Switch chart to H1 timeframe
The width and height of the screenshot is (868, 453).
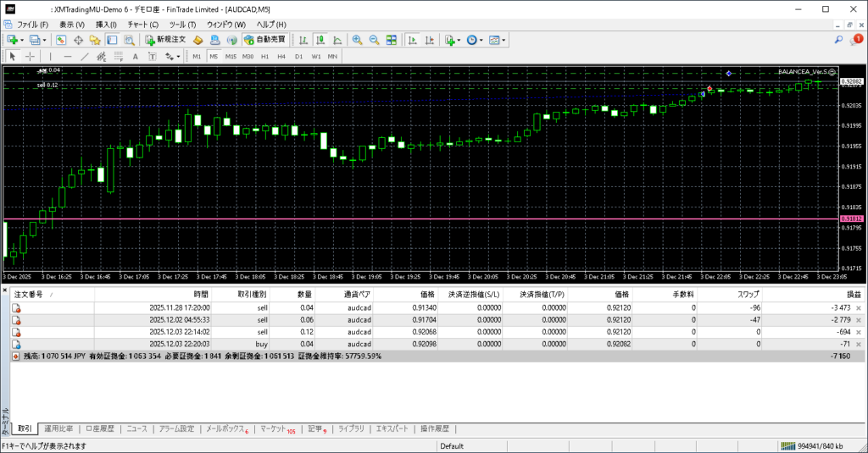[x=264, y=57]
